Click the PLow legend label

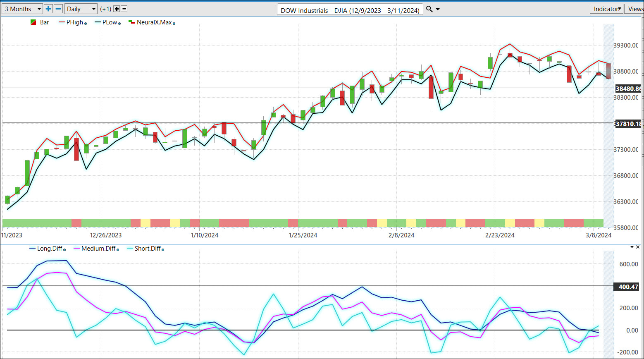(x=110, y=22)
